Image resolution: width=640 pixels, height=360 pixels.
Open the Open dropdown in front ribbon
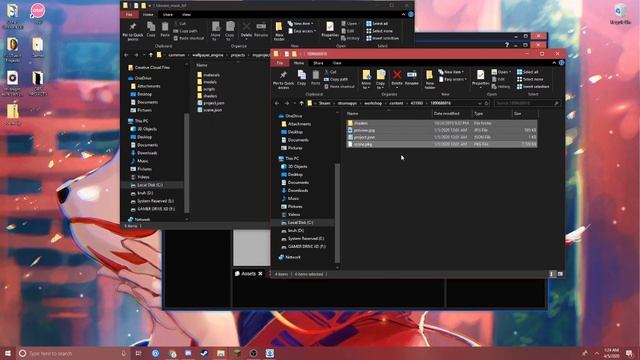(501, 72)
